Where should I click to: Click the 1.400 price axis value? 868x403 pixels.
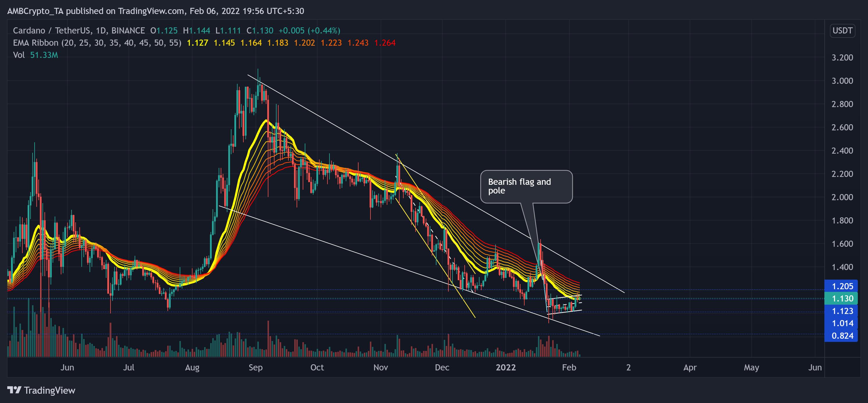[x=842, y=267]
